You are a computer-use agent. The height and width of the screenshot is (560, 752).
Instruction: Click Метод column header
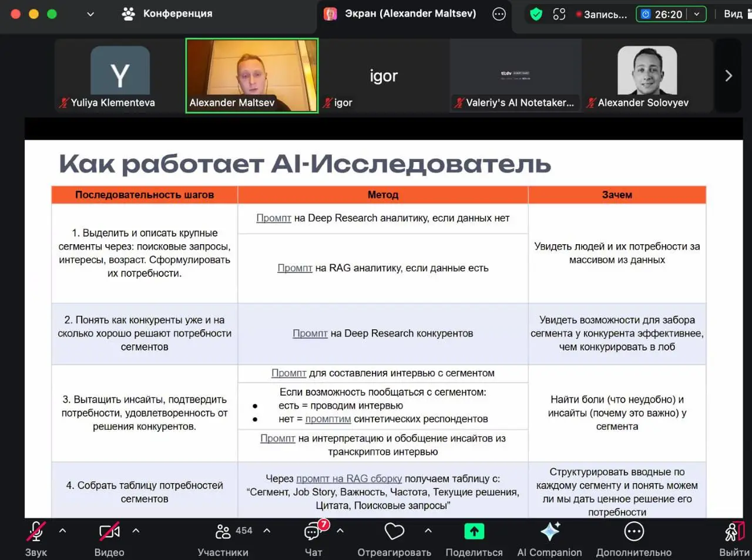click(383, 194)
